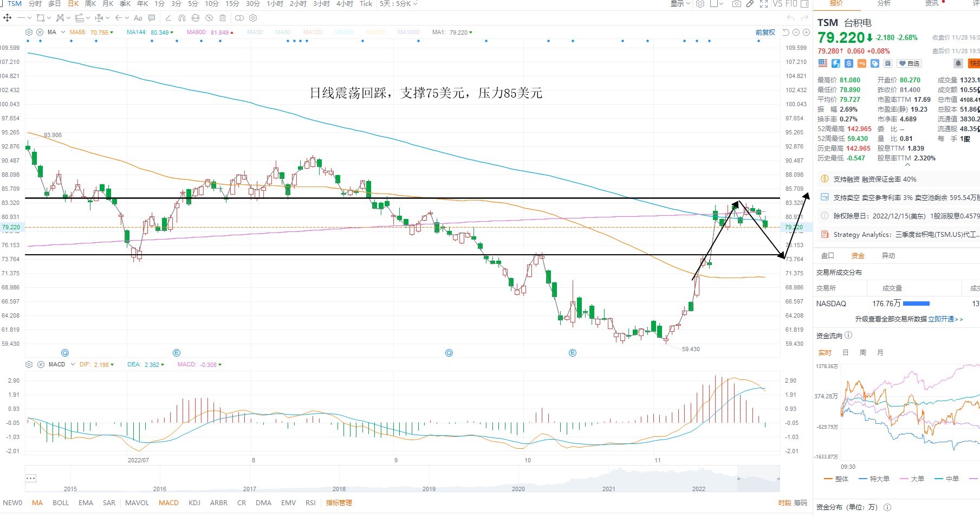Toggle the DEA line visibility

146,365
